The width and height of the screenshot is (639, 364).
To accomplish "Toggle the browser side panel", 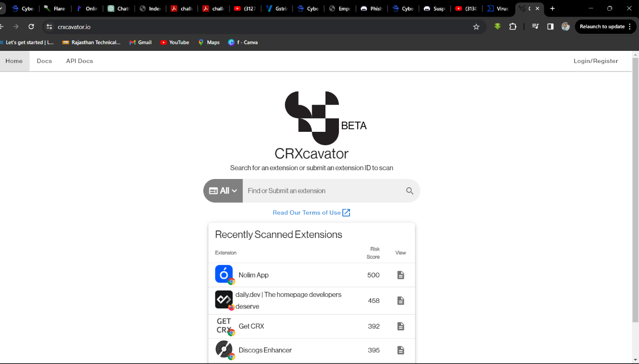I will click(x=550, y=27).
